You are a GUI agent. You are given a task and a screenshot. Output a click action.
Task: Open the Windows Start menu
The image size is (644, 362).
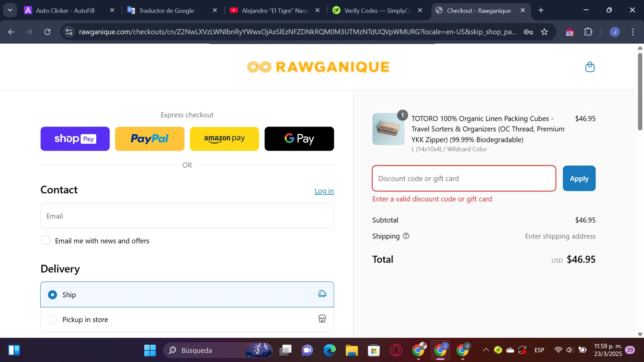(150, 350)
